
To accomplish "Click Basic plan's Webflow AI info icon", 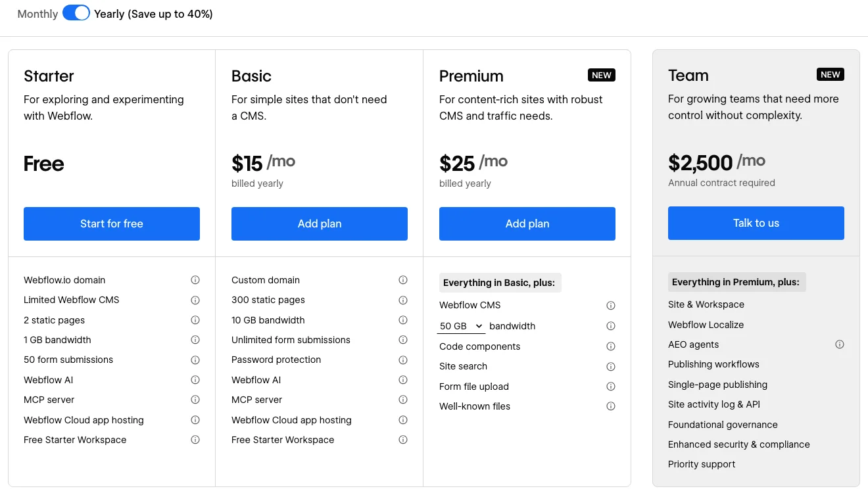I will coord(403,380).
